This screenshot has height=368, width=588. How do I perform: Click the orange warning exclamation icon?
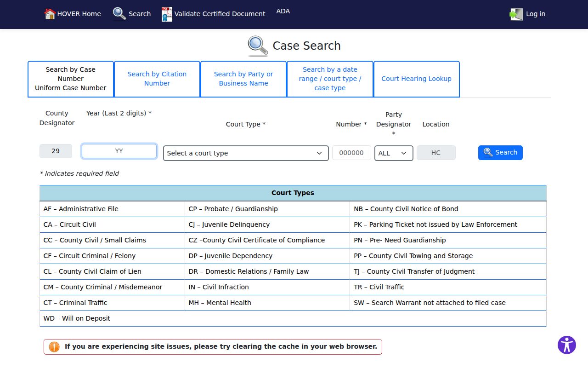click(54, 347)
